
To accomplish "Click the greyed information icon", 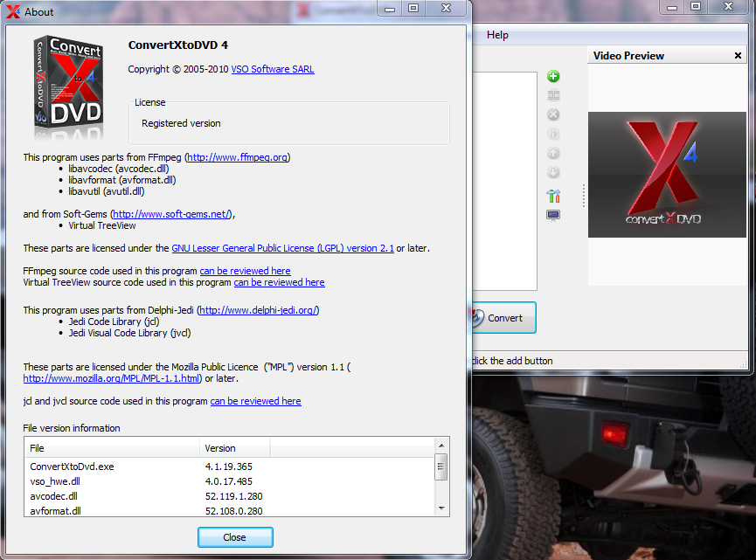I will coord(553,134).
